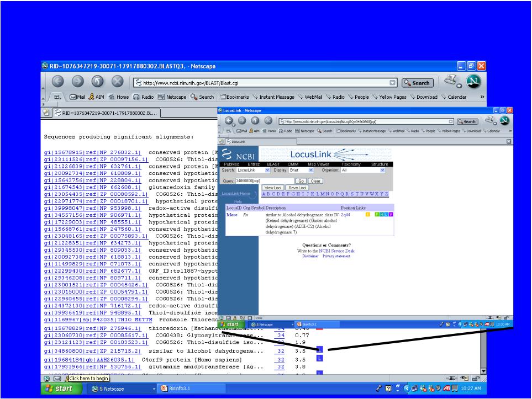Click mail icon in BLAST window status bar
Image resolution: width=532 pixels, height=399 pixels.
pos(57,379)
